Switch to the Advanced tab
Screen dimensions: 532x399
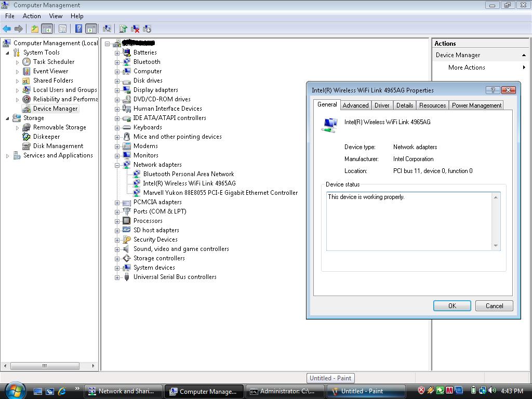(x=355, y=105)
